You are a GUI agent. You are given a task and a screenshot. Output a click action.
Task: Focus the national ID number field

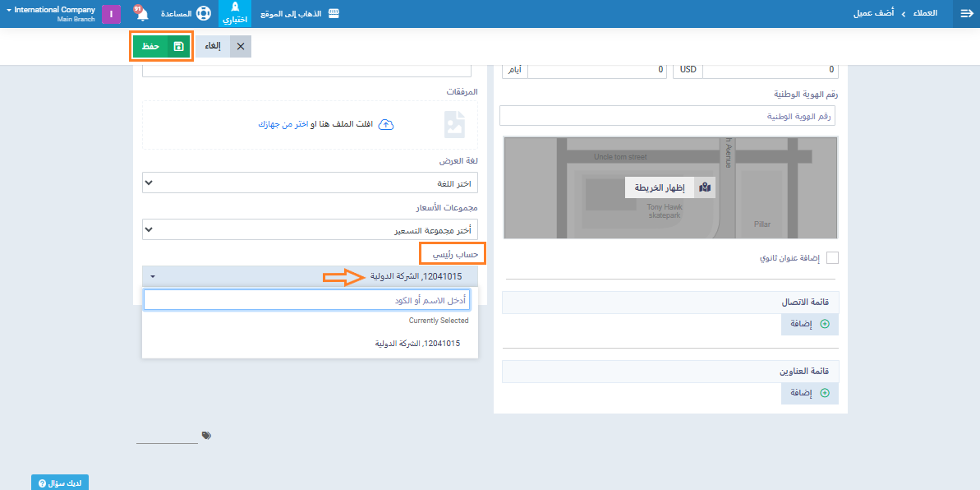tap(667, 116)
